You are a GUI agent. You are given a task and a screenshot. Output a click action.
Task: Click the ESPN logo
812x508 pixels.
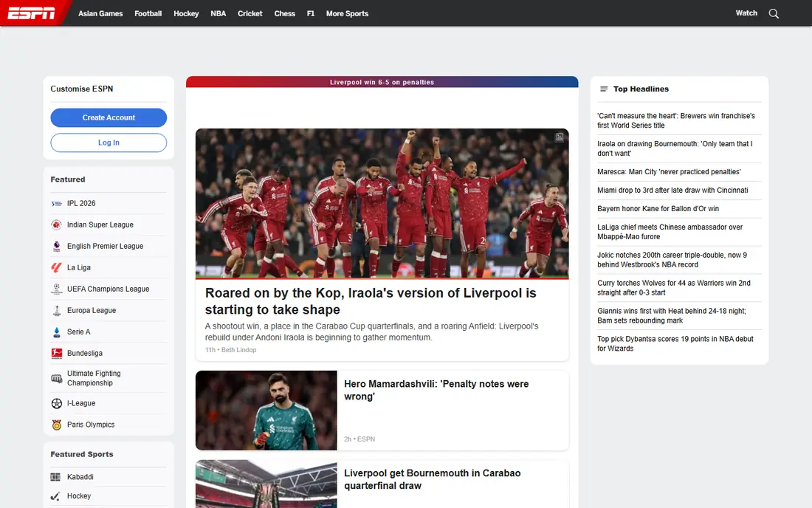tap(31, 13)
